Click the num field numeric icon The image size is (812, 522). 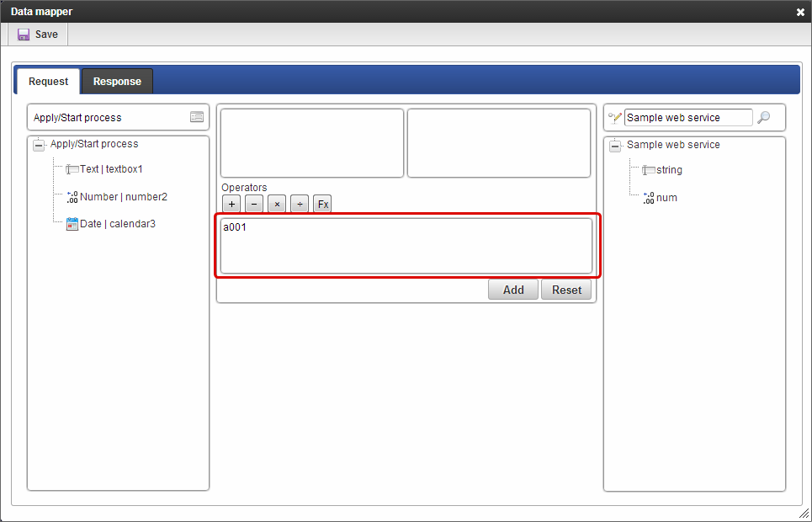[649, 198]
